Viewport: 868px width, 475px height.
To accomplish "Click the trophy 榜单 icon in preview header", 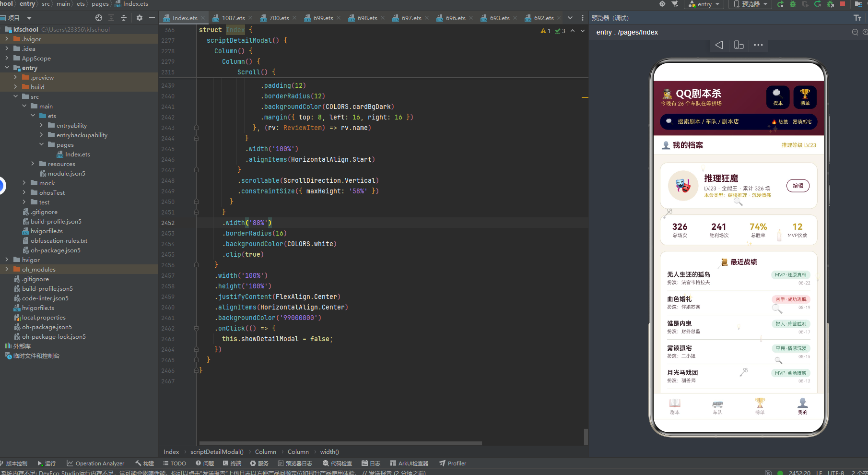I will point(805,96).
